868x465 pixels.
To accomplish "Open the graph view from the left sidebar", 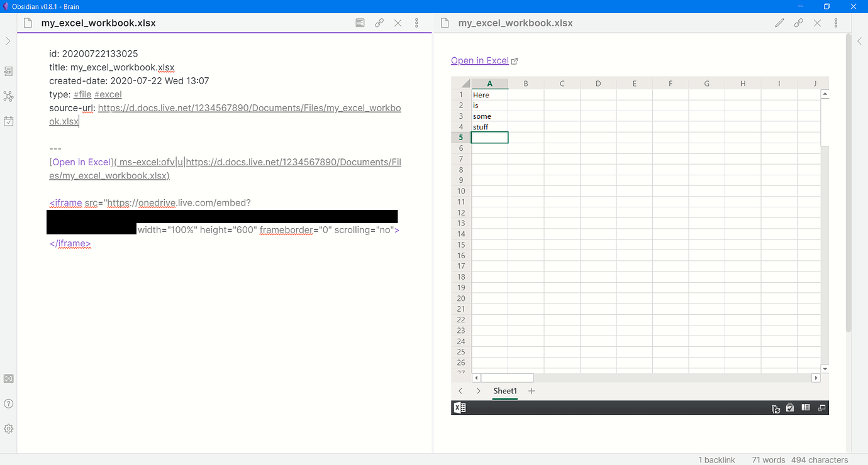I will pos(8,96).
